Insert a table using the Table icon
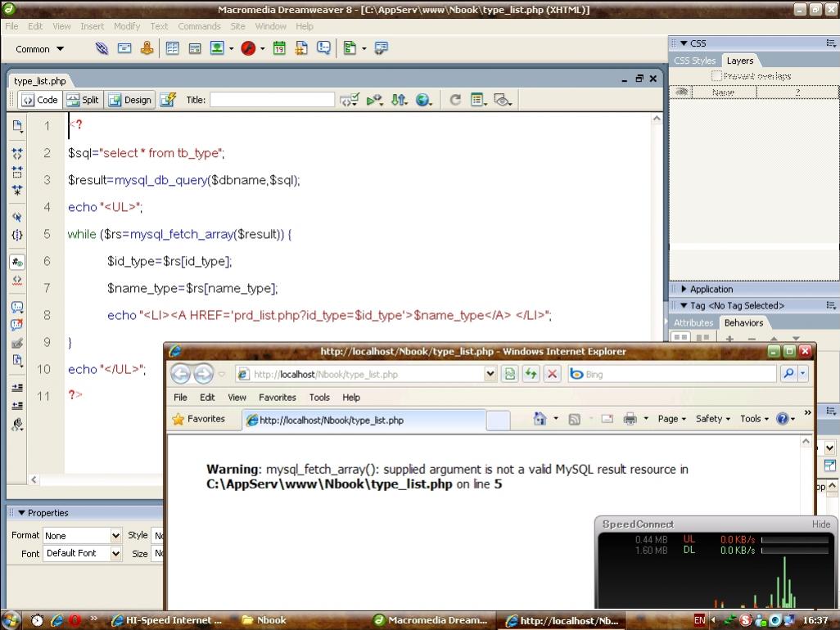Screen dimensions: 840x630 pyautogui.click(x=173, y=49)
